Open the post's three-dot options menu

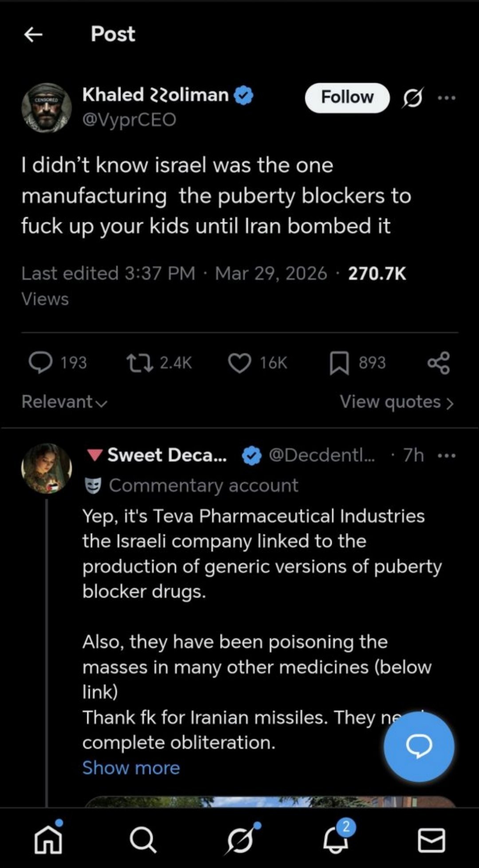click(x=446, y=98)
